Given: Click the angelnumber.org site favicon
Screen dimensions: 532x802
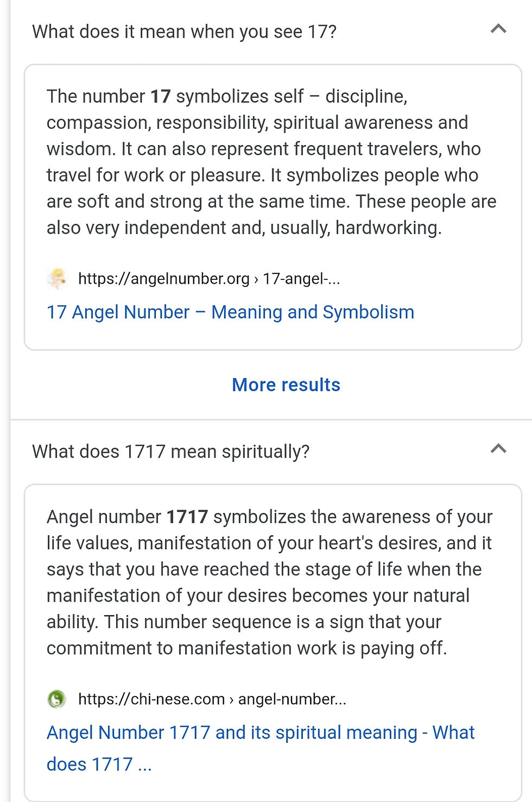Looking at the screenshot, I should pos(56,278).
